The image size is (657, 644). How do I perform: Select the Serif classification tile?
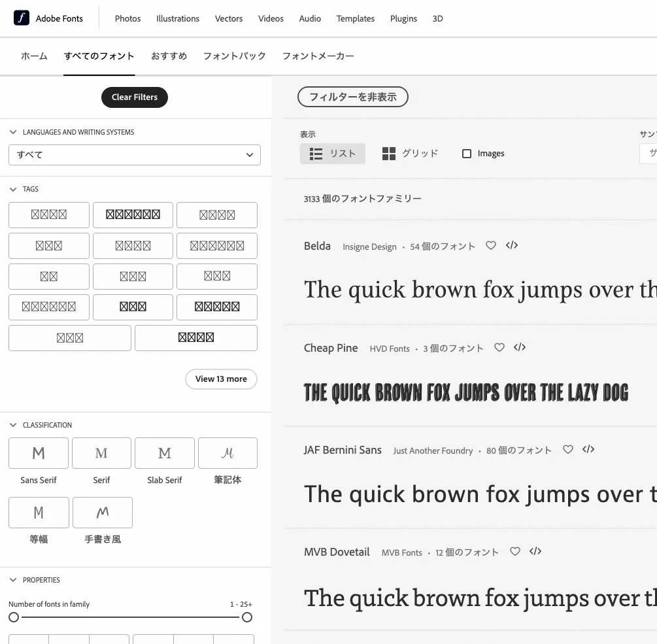tap(101, 453)
